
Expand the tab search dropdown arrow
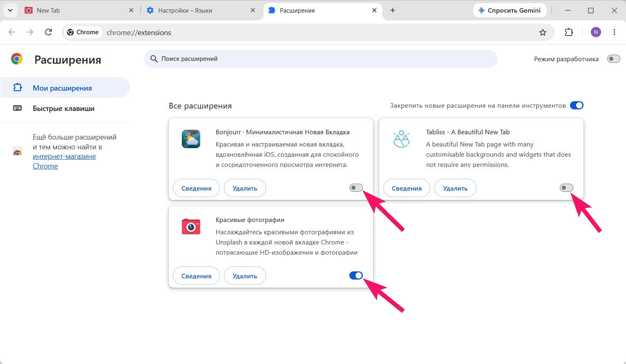pyautogui.click(x=10, y=10)
